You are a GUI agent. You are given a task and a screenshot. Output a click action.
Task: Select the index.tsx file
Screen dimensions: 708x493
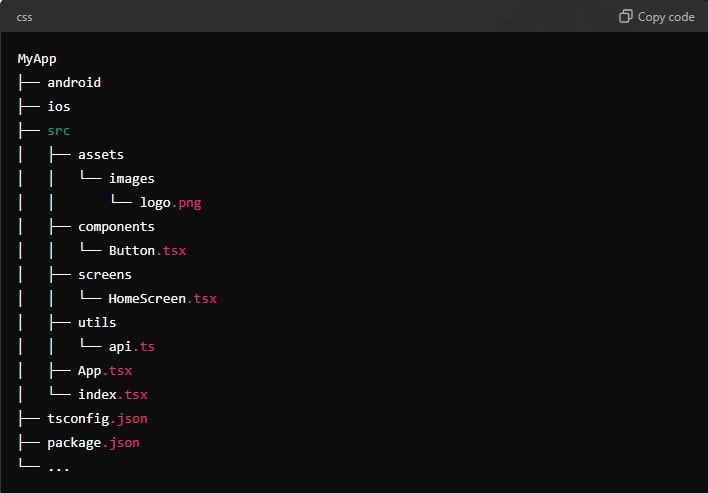113,395
